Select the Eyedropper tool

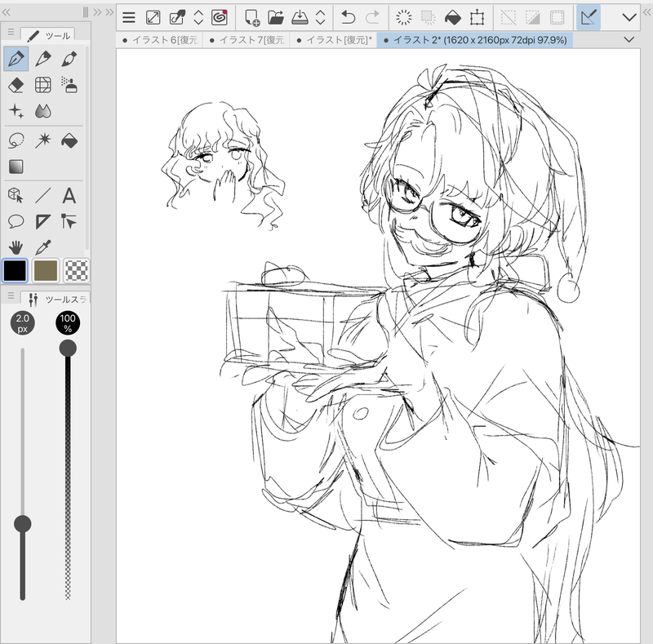pyautogui.click(x=43, y=247)
